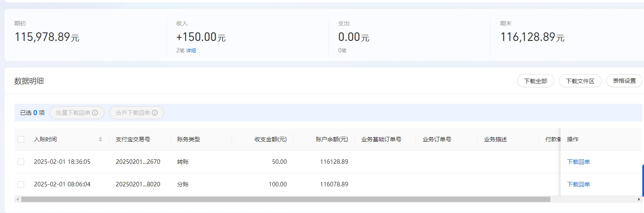The height and width of the screenshot is (213, 644).
Task: Click the right arrow of horizontal scrollbar
Action: pyautogui.click(x=639, y=199)
